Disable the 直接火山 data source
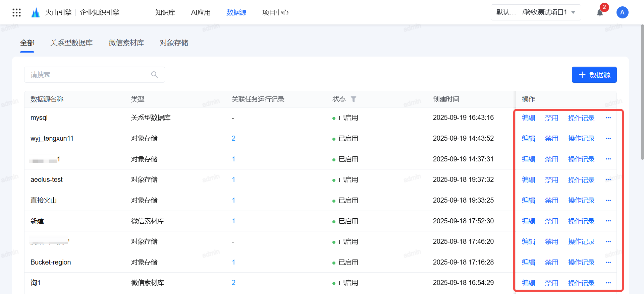644x294 pixels. coord(551,201)
